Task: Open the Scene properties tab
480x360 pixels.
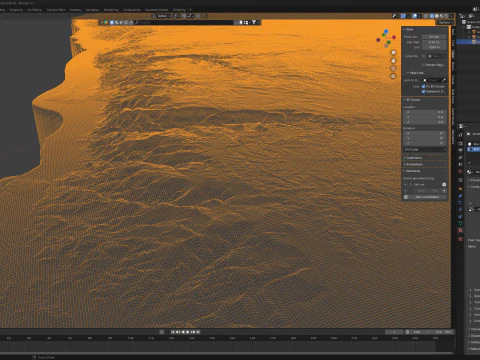Action: point(460,164)
